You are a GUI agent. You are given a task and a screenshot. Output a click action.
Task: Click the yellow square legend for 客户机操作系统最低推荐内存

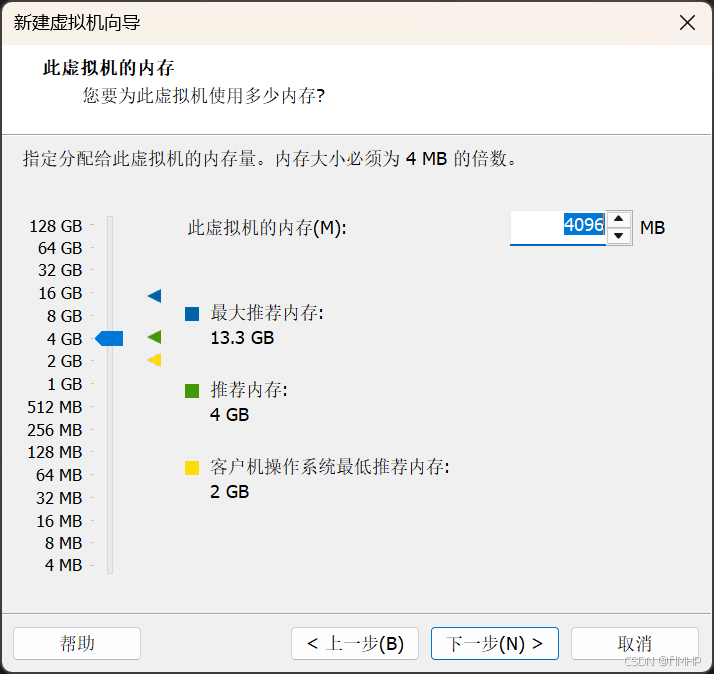click(x=192, y=468)
